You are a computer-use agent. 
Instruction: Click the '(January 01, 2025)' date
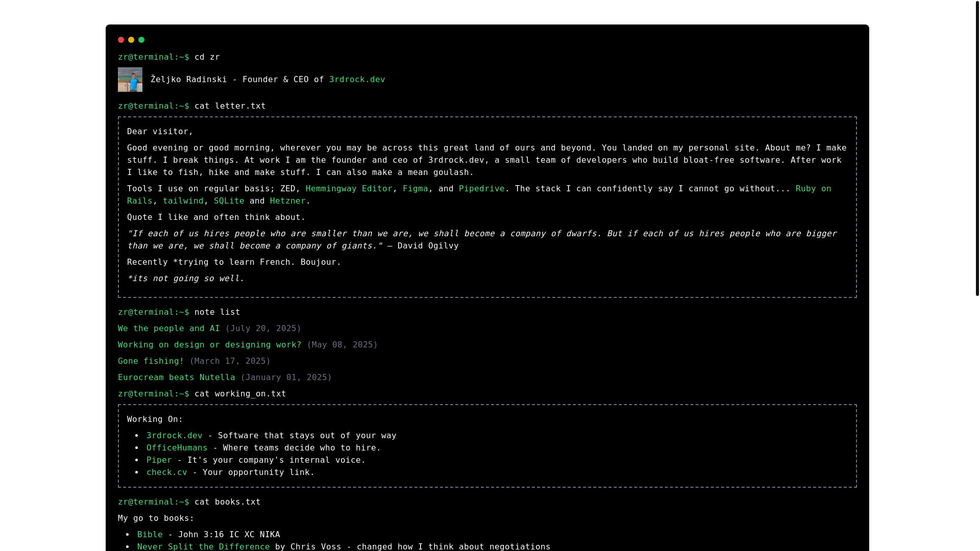[x=286, y=378]
